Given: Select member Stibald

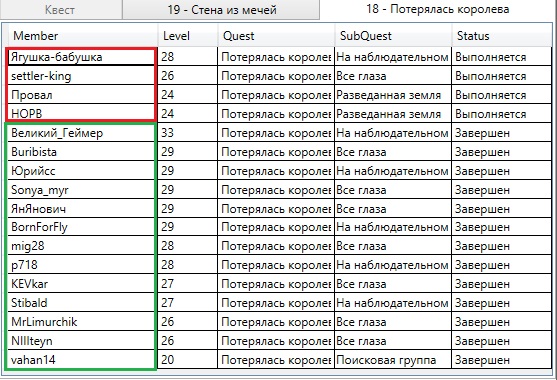Looking at the screenshot, I should point(82,303).
